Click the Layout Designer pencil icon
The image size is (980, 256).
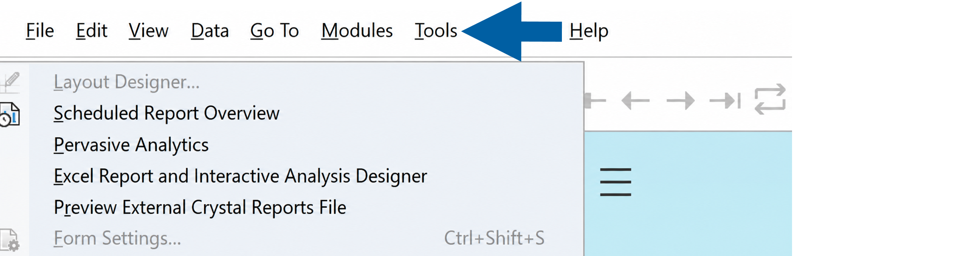click(10, 82)
